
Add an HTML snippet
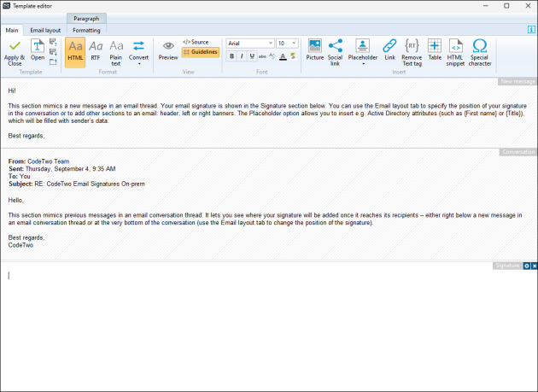455,52
